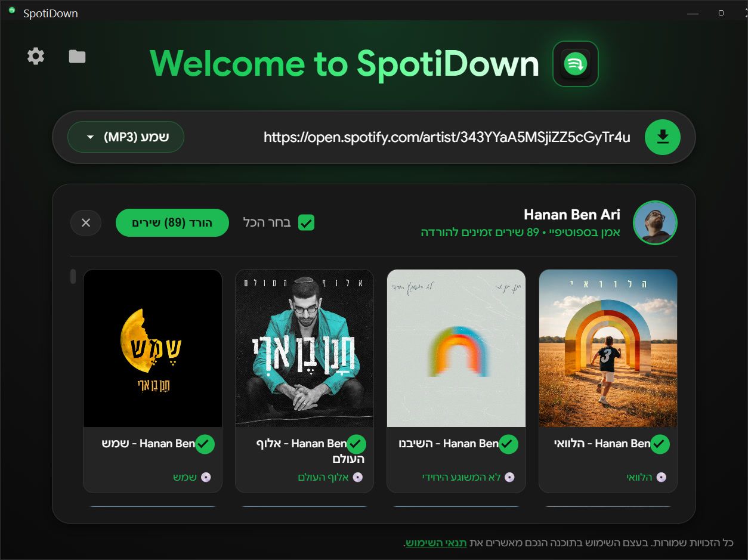The height and width of the screenshot is (560, 748).
Task: Click the song list scrollbar thumb
Action: pos(73,276)
